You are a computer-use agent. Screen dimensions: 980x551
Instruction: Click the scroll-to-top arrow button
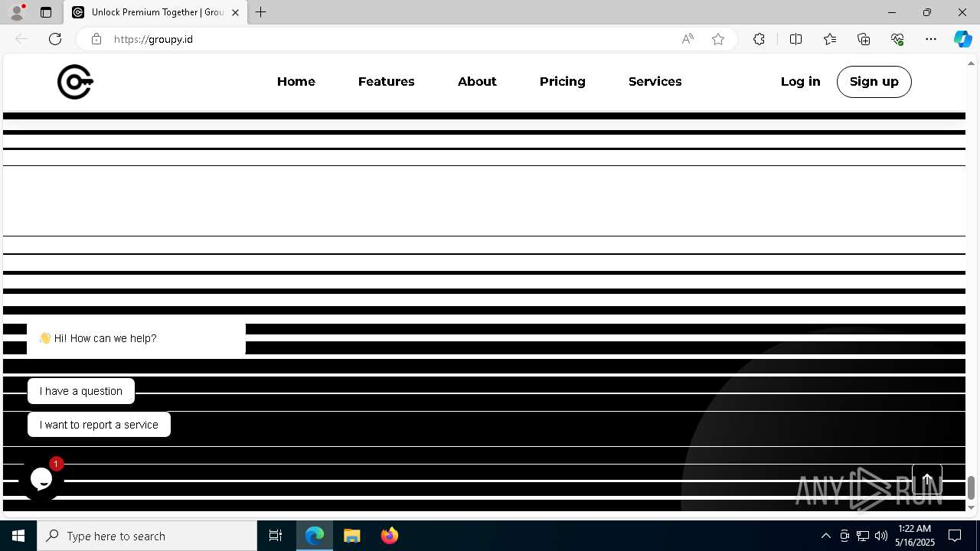(x=926, y=480)
